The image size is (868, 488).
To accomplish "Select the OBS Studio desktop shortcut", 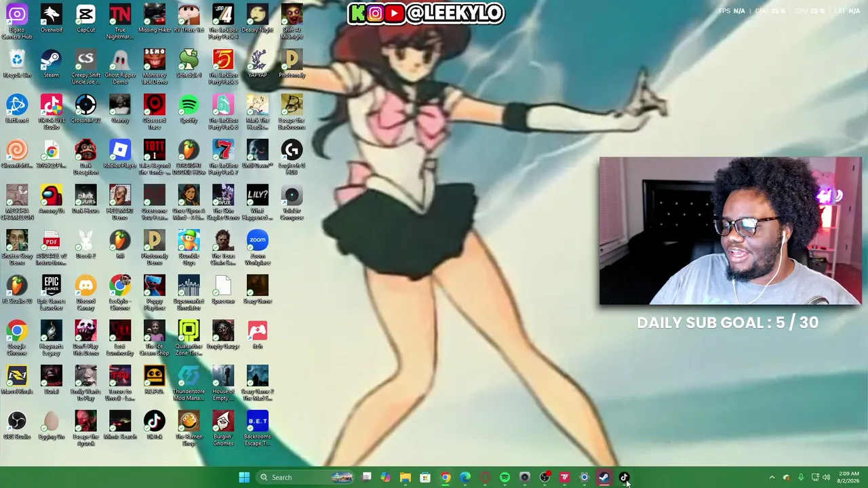I will [x=17, y=426].
